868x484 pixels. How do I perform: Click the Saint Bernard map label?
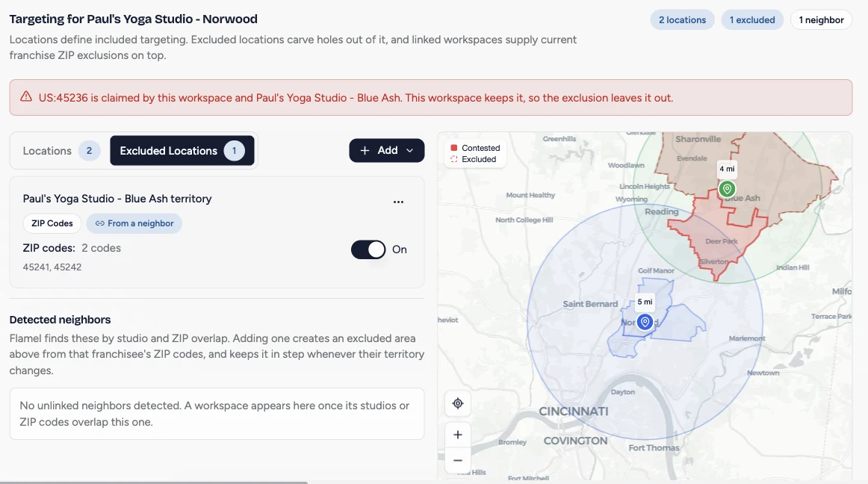point(590,304)
